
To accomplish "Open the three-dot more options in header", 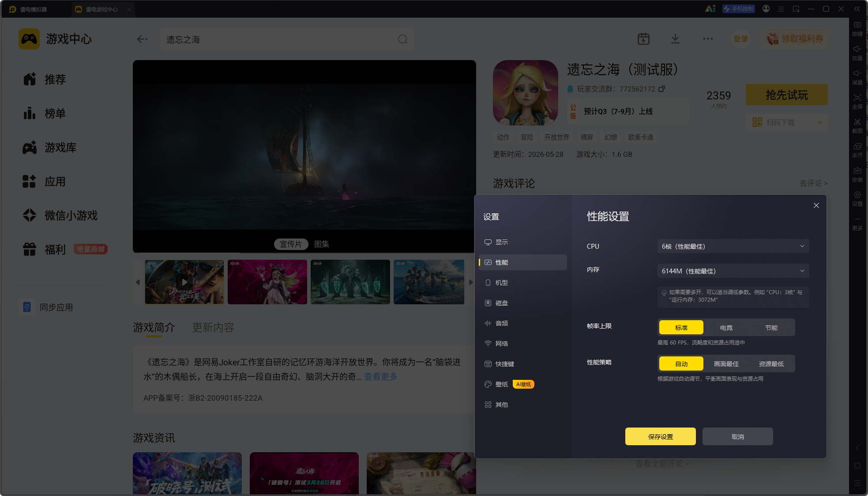I will [x=708, y=39].
